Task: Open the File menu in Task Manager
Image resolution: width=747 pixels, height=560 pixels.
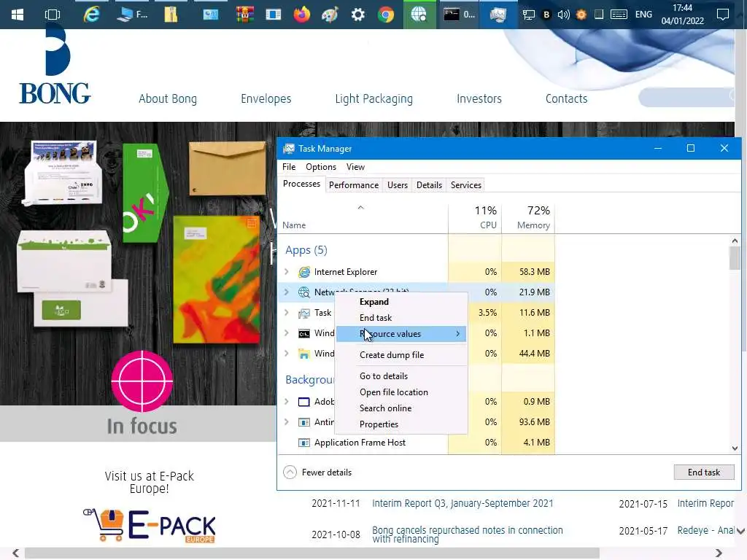Action: [289, 167]
